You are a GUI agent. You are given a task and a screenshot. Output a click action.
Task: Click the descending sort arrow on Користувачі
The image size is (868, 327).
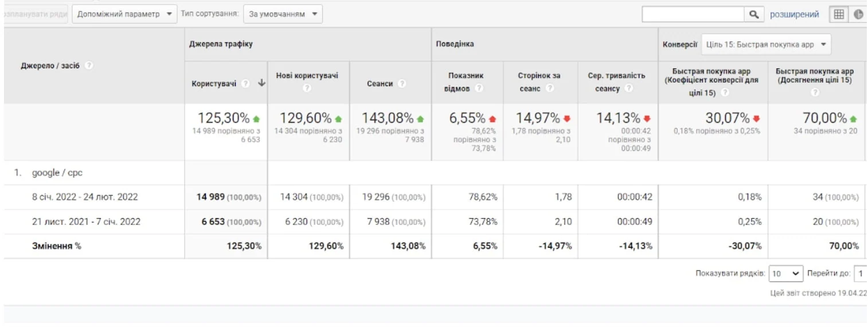pyautogui.click(x=261, y=83)
